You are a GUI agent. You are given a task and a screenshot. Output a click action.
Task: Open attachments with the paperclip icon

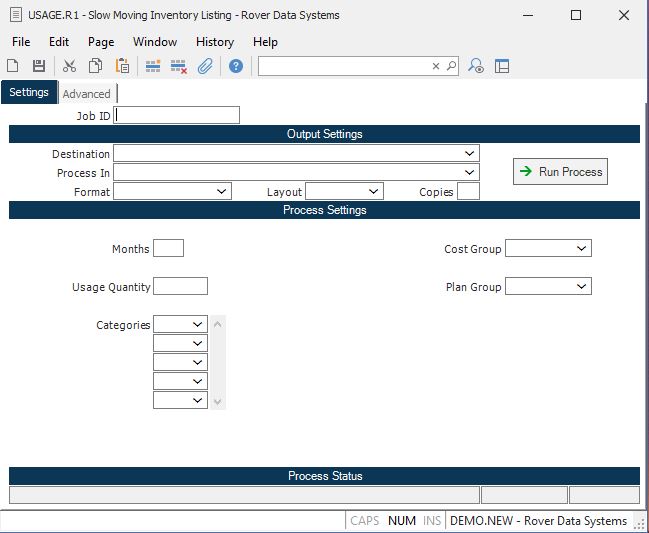[x=205, y=66]
